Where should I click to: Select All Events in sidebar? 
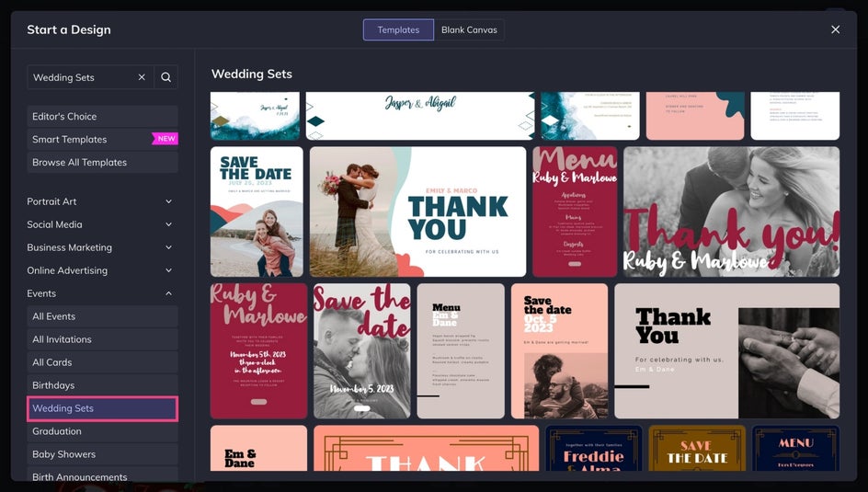[102, 316]
